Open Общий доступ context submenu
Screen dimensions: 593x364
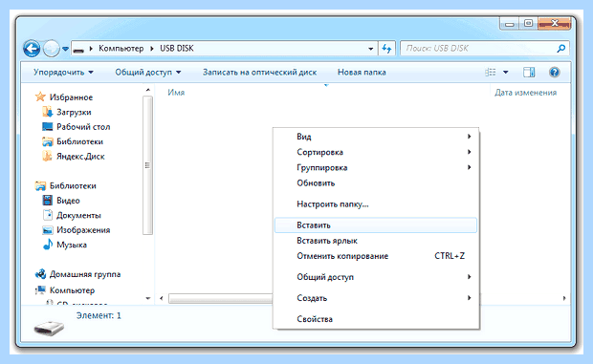coord(376,277)
